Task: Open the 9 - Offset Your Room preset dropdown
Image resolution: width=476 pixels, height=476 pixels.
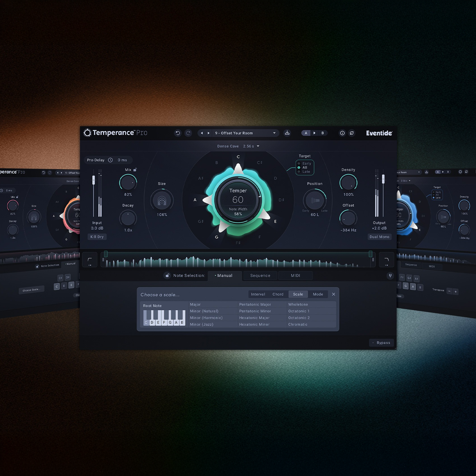Action: point(245,133)
